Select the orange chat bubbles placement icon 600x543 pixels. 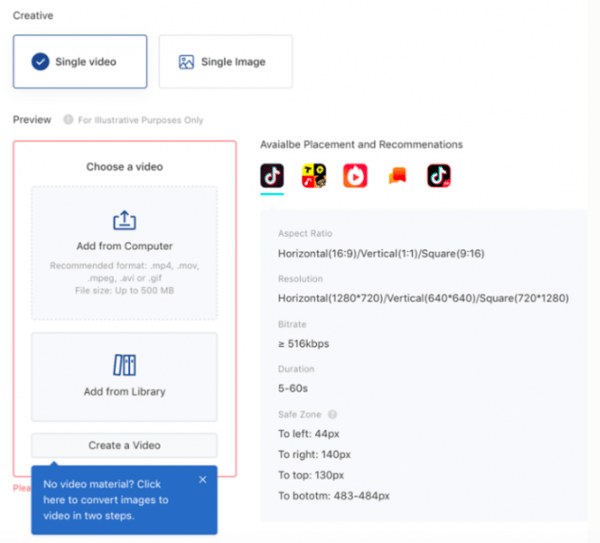point(397,176)
